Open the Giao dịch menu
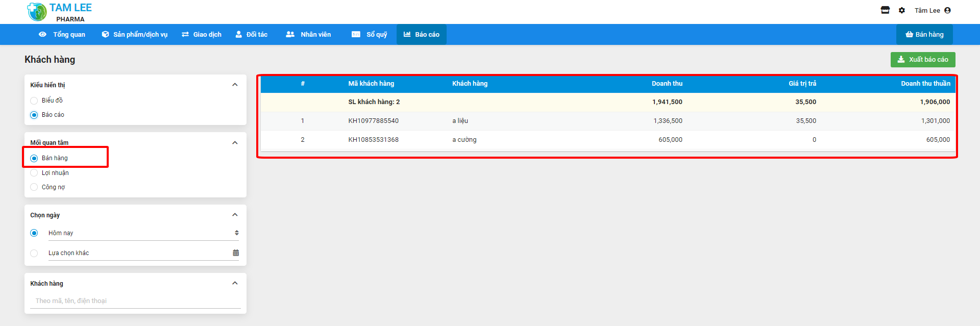Viewport: 980px width, 326px height. pos(202,34)
